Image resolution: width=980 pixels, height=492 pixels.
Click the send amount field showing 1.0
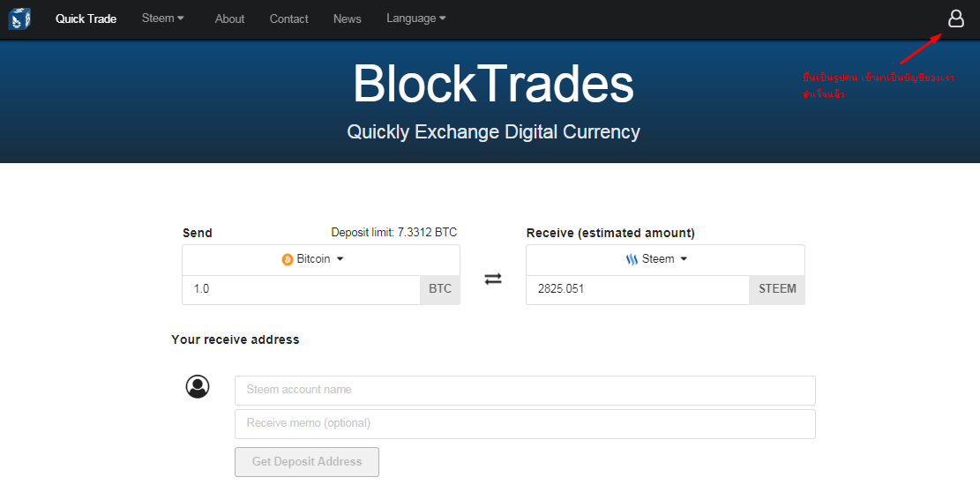click(302, 289)
